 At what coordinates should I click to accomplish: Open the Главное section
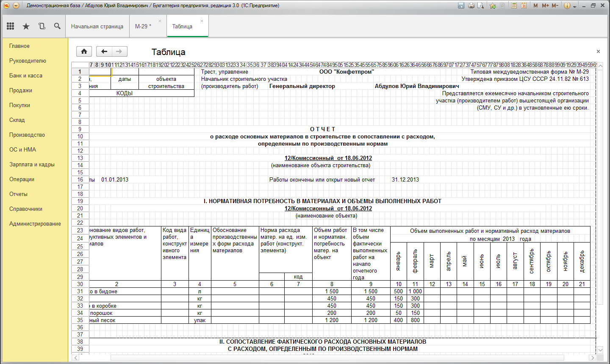pos(19,46)
